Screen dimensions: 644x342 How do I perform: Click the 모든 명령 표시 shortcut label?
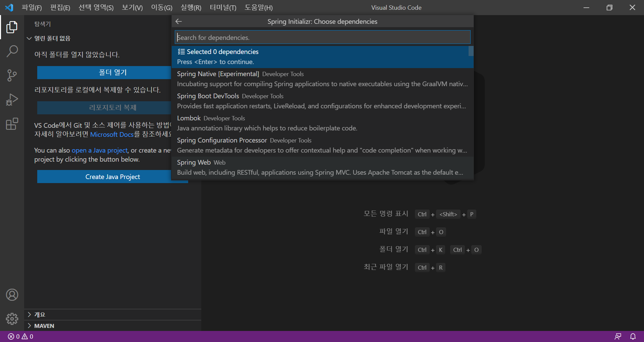click(386, 214)
